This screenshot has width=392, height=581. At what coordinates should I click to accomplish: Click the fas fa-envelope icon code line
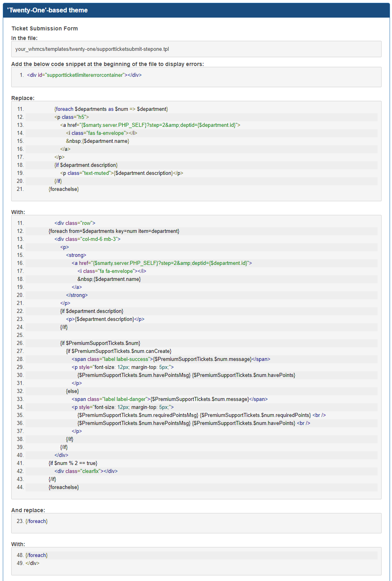102,133
